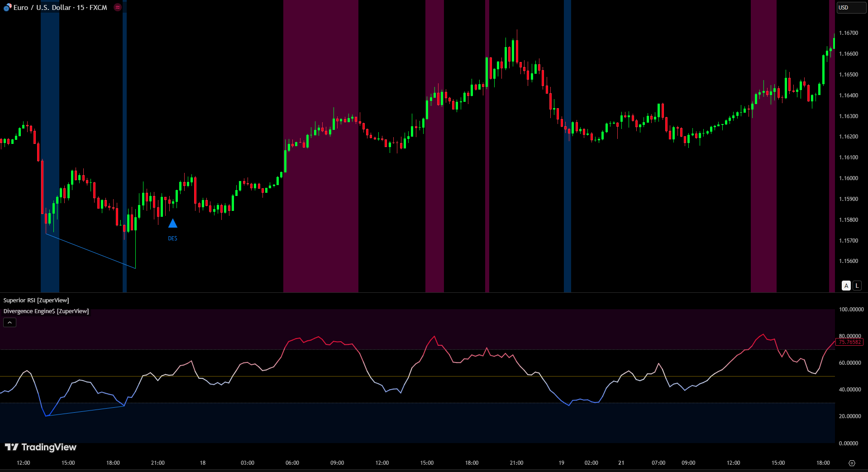Click the 06:00 time axis label
The height and width of the screenshot is (472, 868).
292,463
